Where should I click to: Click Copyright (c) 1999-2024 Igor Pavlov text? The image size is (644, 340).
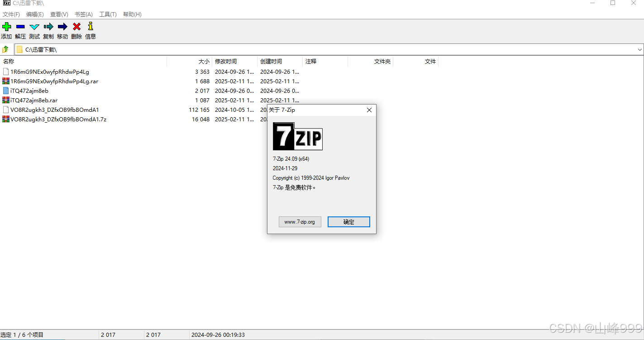coord(311,178)
